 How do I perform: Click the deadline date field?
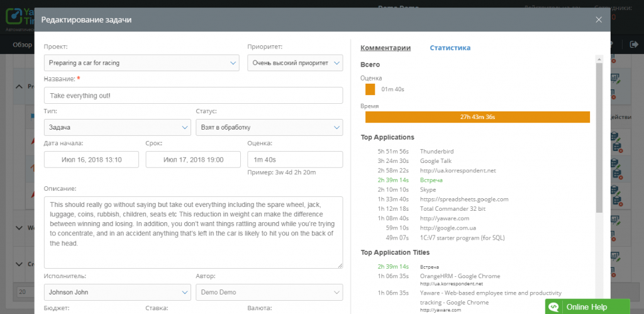[x=193, y=160]
